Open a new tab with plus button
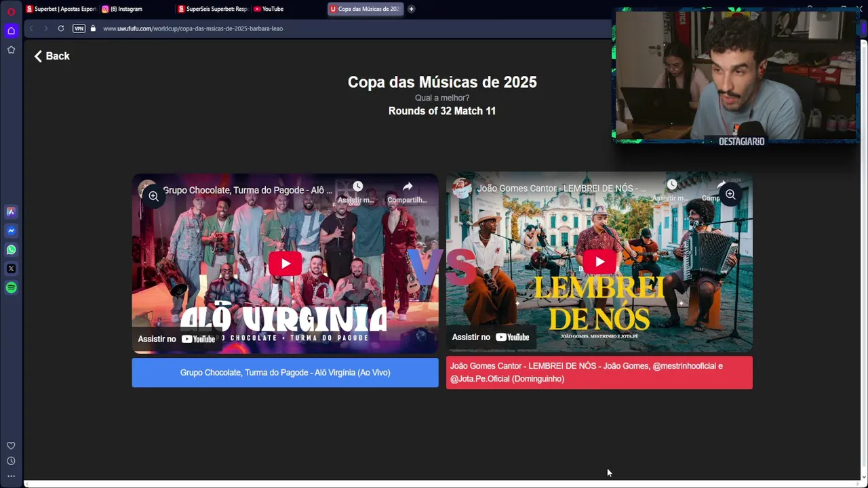Viewport: 868px width, 488px height. 411,9
